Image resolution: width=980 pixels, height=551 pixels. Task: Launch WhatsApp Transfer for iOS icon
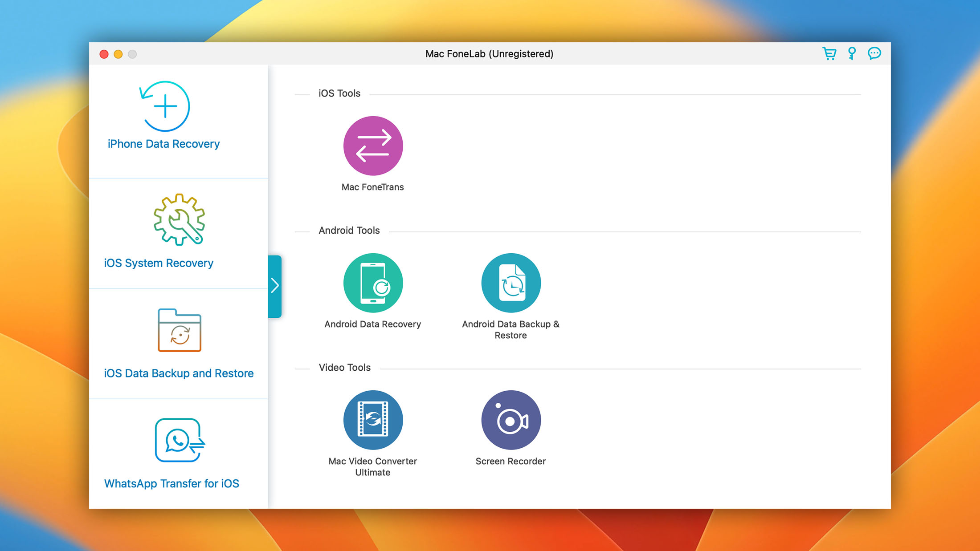click(180, 440)
